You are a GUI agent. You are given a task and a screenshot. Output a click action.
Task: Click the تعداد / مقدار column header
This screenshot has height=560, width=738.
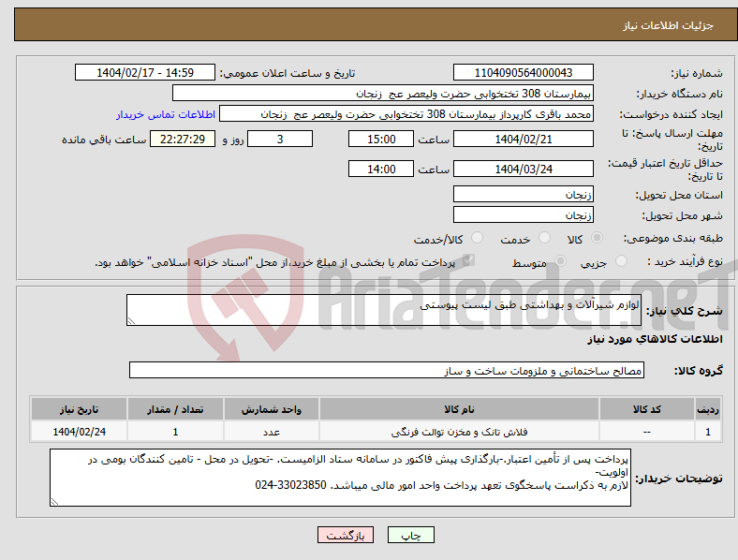(x=175, y=409)
